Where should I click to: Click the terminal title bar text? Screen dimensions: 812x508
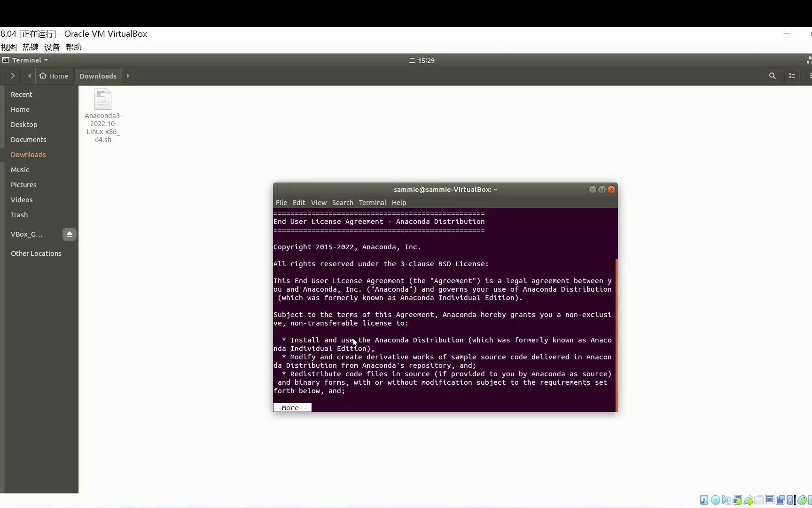pos(445,190)
